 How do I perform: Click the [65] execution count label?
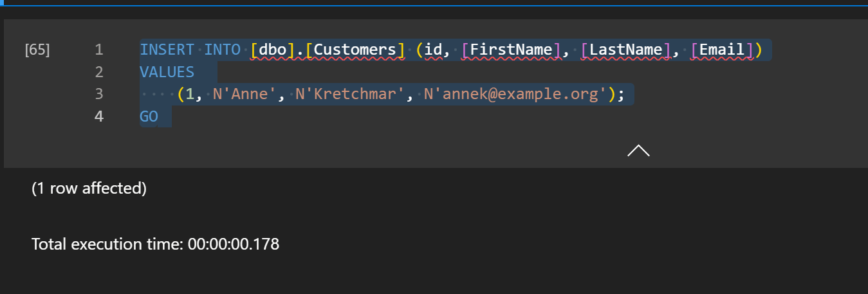[x=37, y=50]
